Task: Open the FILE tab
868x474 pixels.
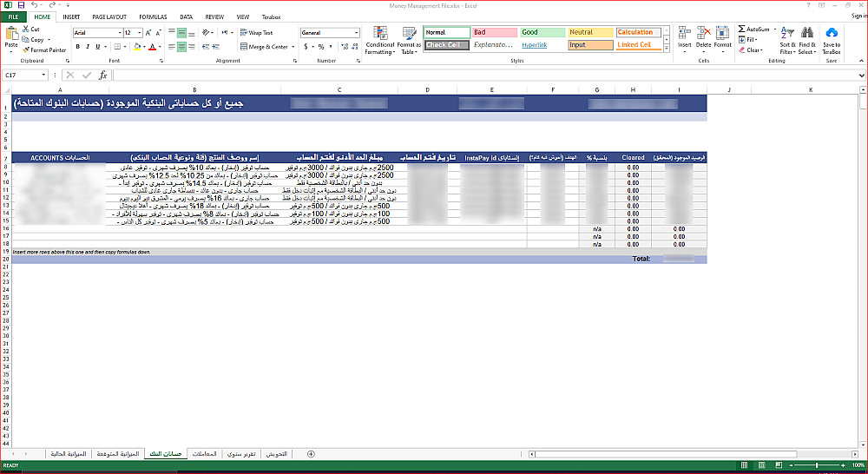Action: coord(13,17)
